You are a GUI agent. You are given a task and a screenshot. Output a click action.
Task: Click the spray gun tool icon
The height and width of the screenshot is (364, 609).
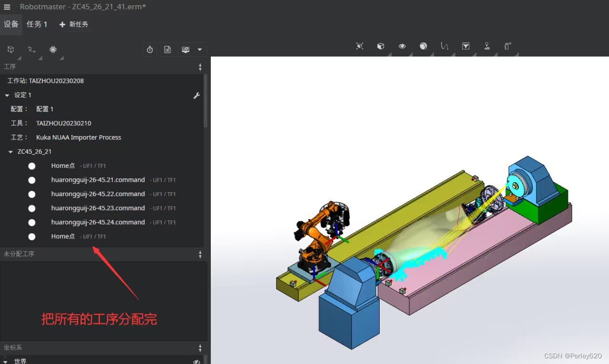(508, 46)
